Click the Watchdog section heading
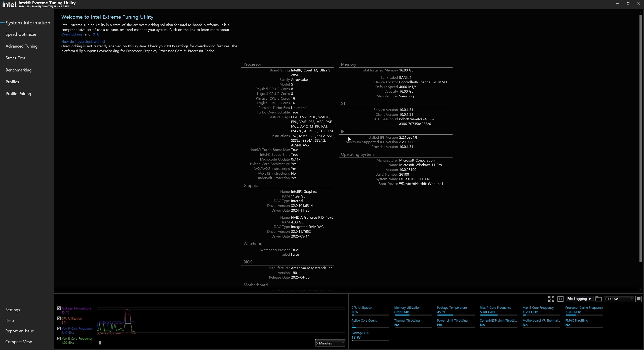644x350 pixels. point(253,244)
